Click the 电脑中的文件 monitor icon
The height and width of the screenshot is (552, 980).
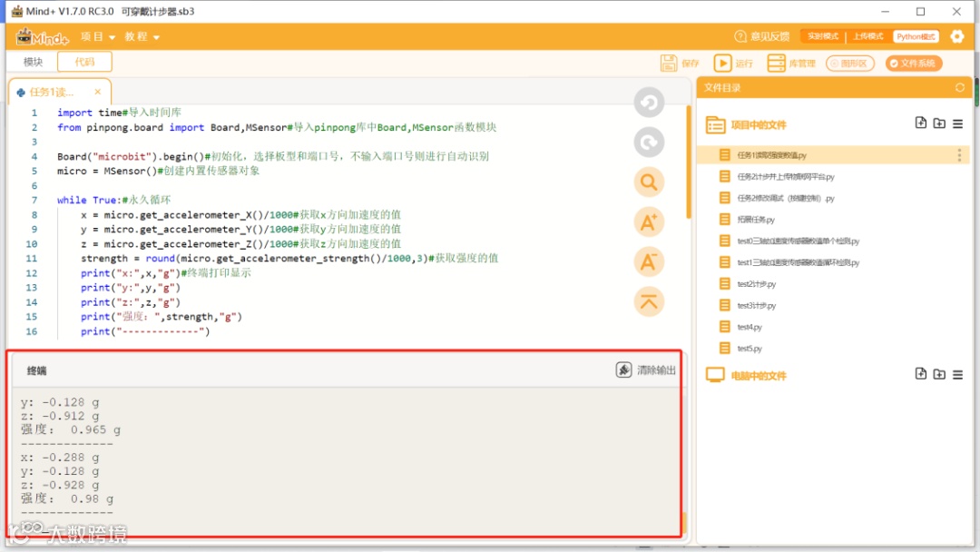(x=715, y=375)
